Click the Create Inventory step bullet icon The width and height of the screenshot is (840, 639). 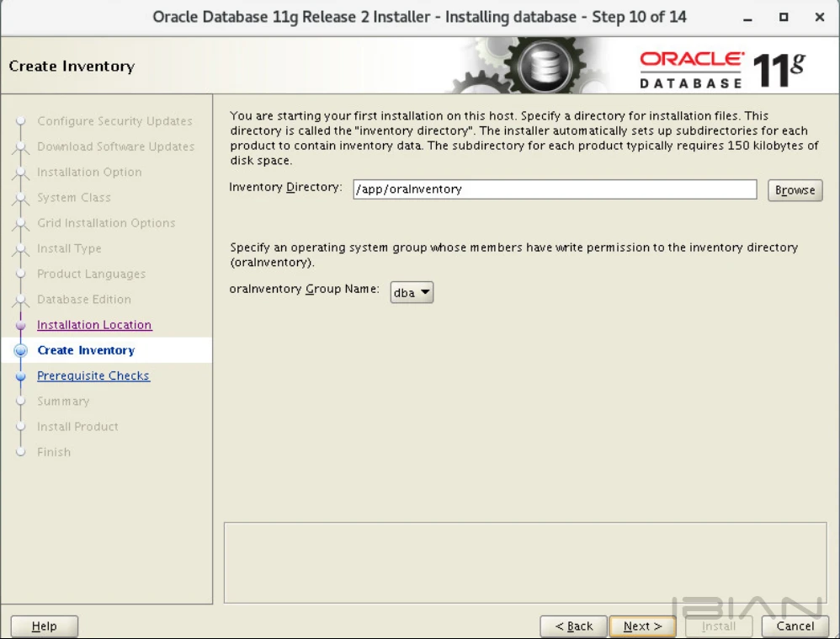(21, 350)
